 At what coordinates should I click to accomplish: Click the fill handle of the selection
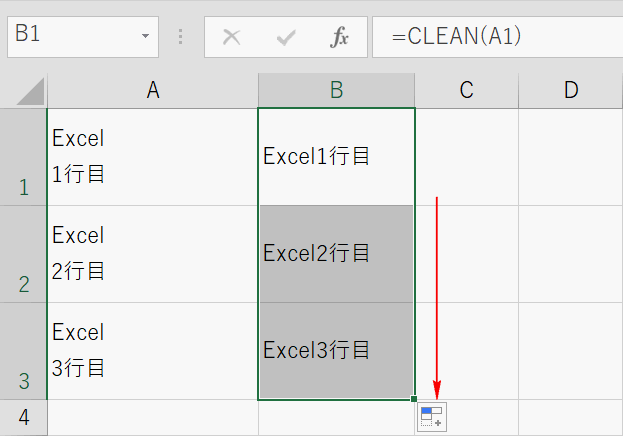[x=414, y=399]
